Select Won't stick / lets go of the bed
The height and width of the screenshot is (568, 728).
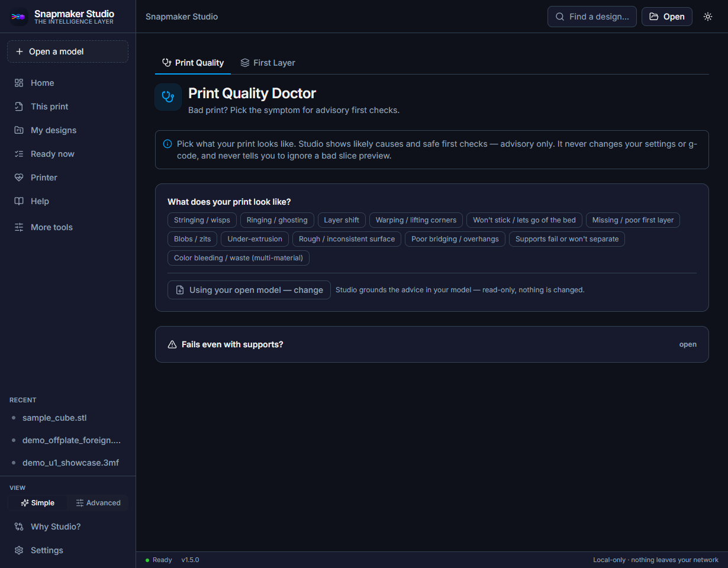(524, 220)
